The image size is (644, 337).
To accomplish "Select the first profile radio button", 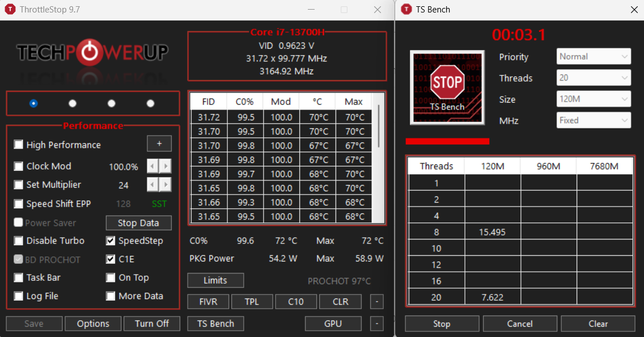I will (x=33, y=103).
